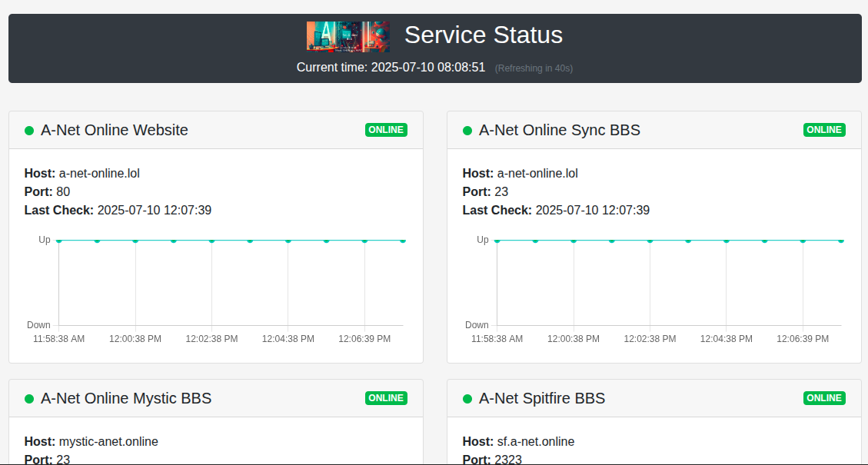Image resolution: width=868 pixels, height=465 pixels.
Task: Click the Refreshing in 40s countdown
Action: (534, 68)
